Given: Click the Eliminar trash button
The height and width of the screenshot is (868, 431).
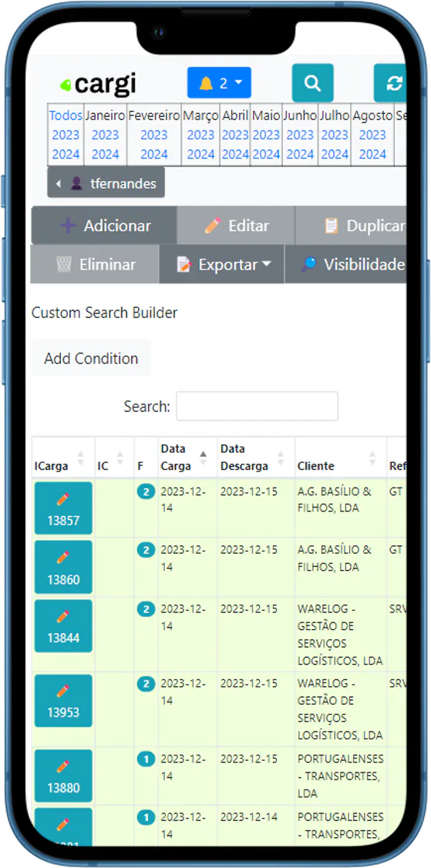Looking at the screenshot, I should click(96, 265).
